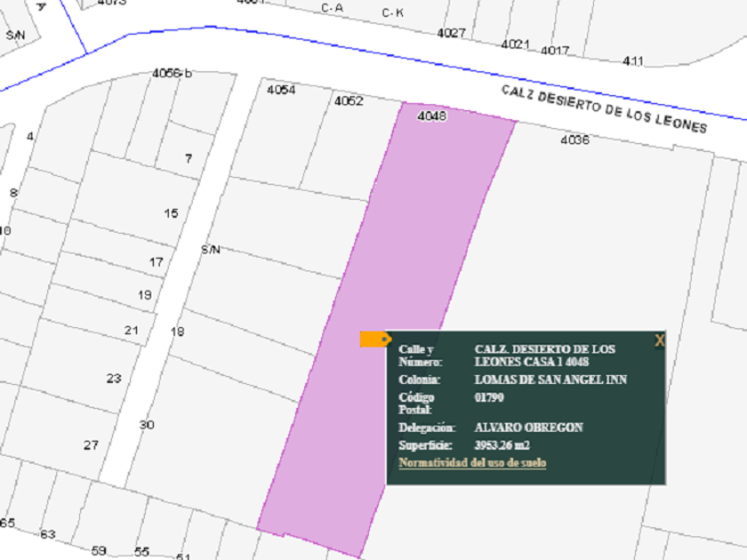Viewport: 747px width, 560px height.
Task: Click lot label C-A
Action: [x=332, y=8]
